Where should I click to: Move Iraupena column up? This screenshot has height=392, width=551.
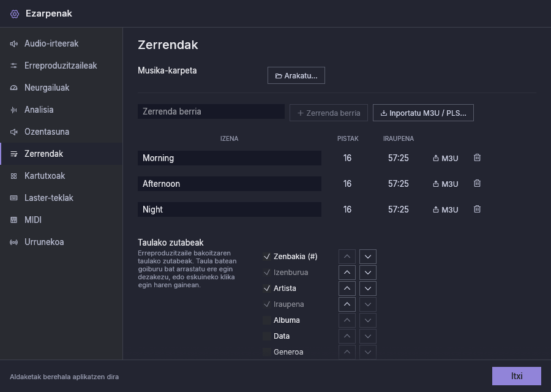pyautogui.click(x=347, y=304)
